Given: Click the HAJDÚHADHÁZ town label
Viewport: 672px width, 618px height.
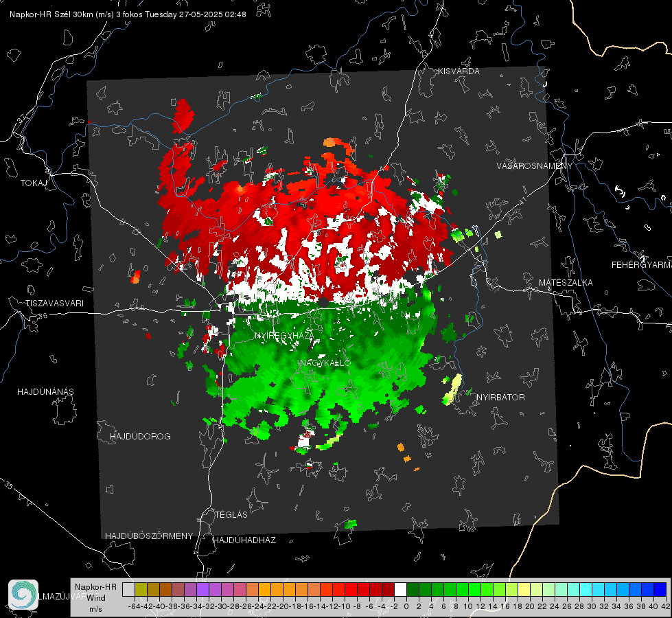Looking at the screenshot, I should tap(244, 540).
